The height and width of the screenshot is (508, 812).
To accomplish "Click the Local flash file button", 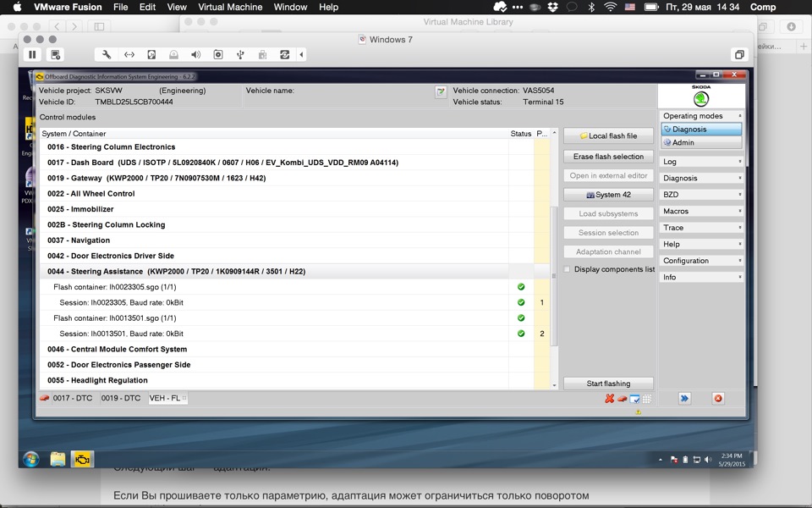I will point(608,135).
